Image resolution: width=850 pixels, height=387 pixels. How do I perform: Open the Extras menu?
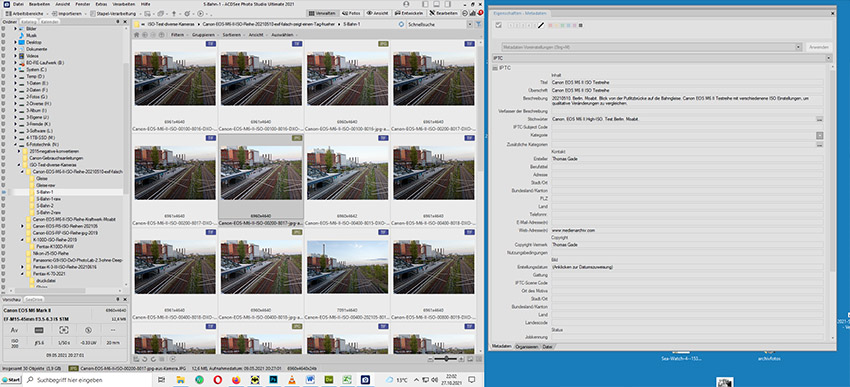pos(101,4)
